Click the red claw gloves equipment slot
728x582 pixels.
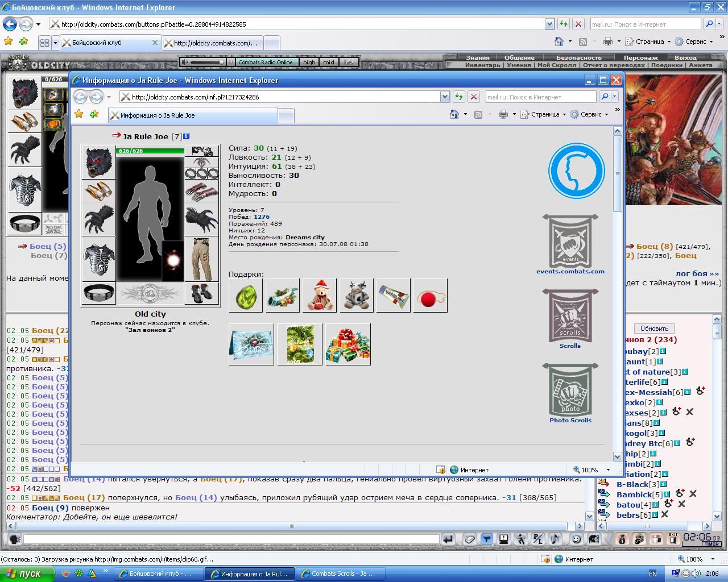[202, 191]
